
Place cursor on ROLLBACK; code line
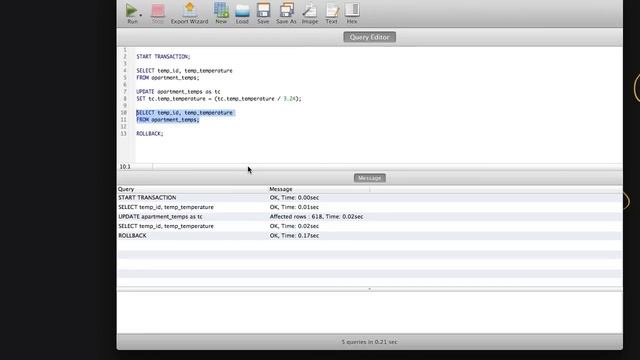[150, 133]
